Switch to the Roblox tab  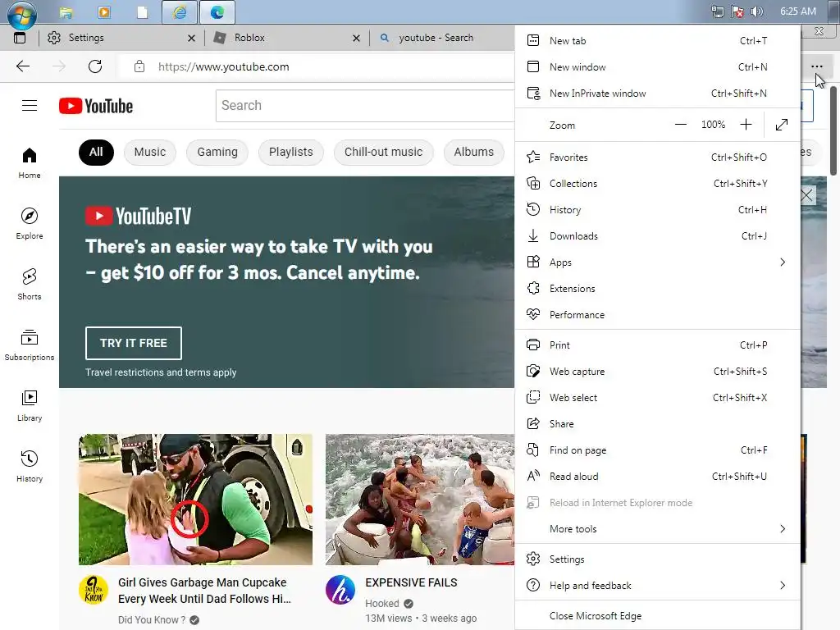286,38
